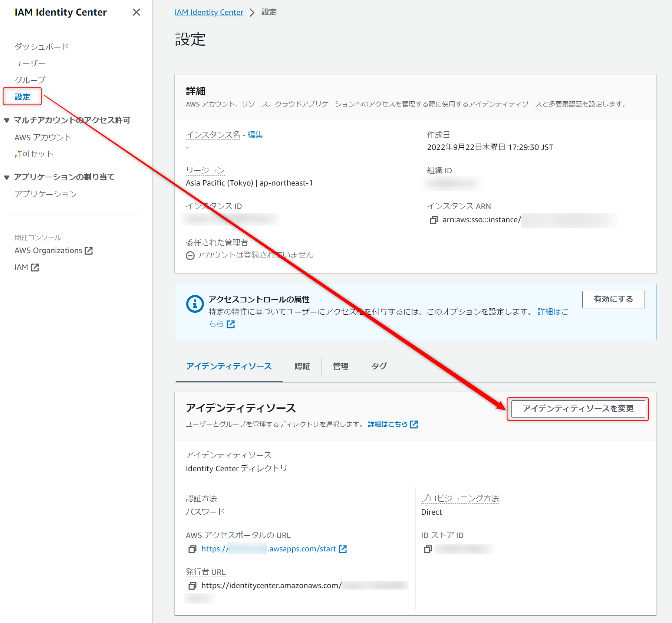Click the AWS アクセスポータルの URL label

click(238, 535)
